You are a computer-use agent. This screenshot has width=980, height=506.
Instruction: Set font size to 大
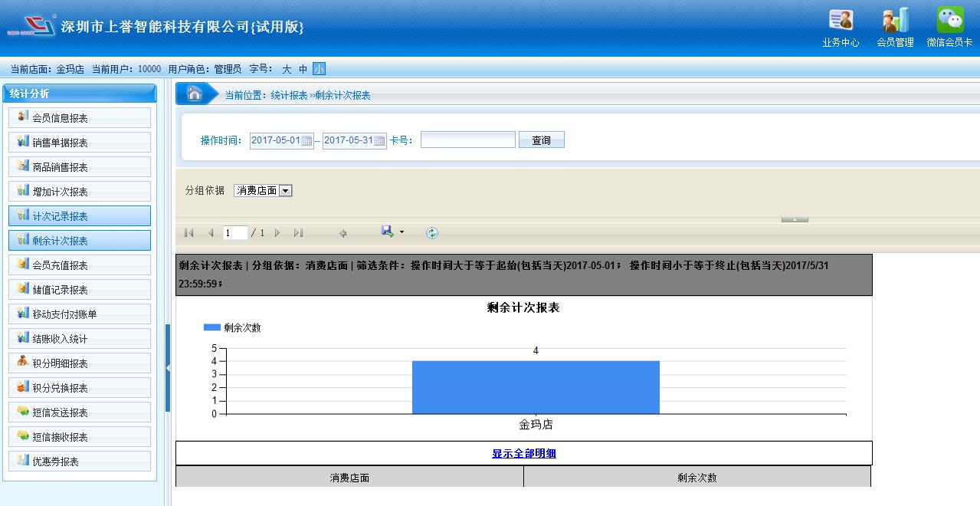tap(287, 69)
